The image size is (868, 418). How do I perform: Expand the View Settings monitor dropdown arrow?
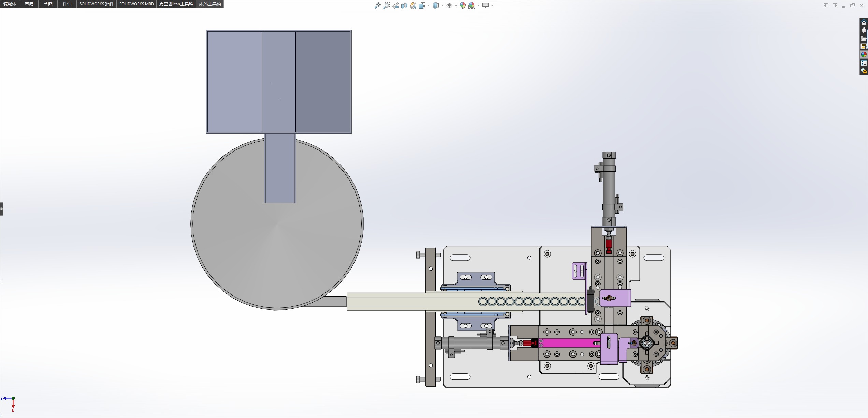492,5
